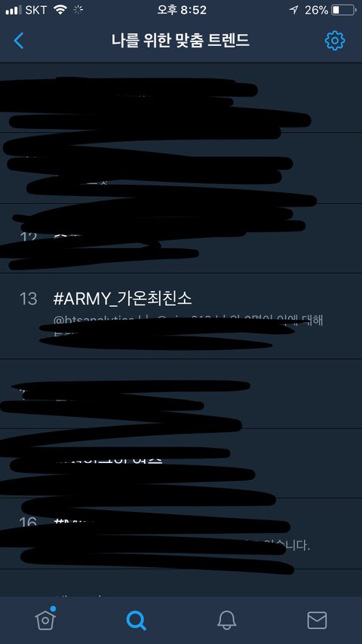Screen dimensions: 362x644
Task: Tap the 26% battery percentage text
Action: 316,11
